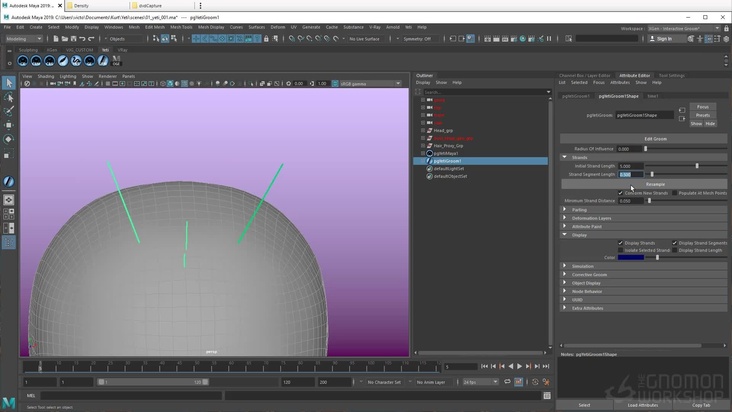Activate the Paint selection tool

pos(9,112)
